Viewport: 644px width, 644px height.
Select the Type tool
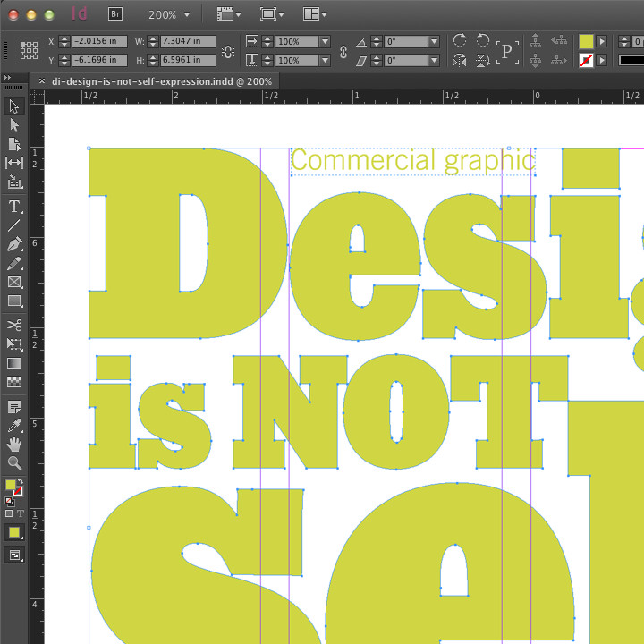(x=14, y=206)
